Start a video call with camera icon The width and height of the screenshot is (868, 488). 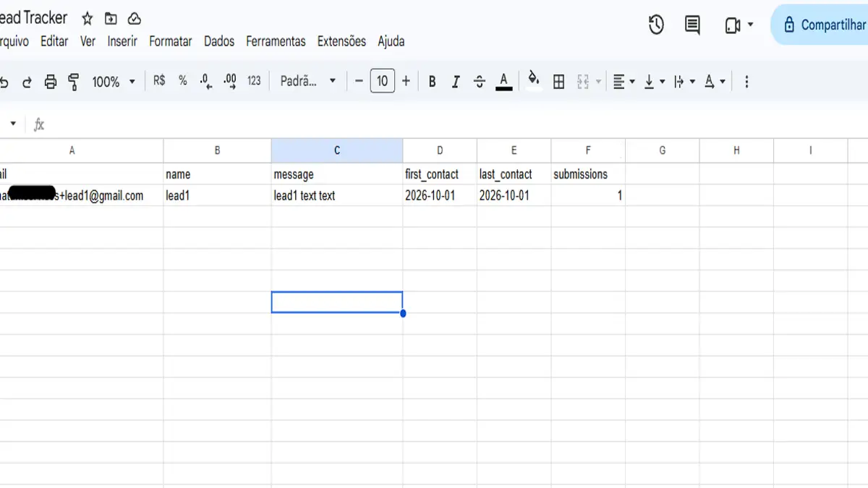(x=732, y=25)
